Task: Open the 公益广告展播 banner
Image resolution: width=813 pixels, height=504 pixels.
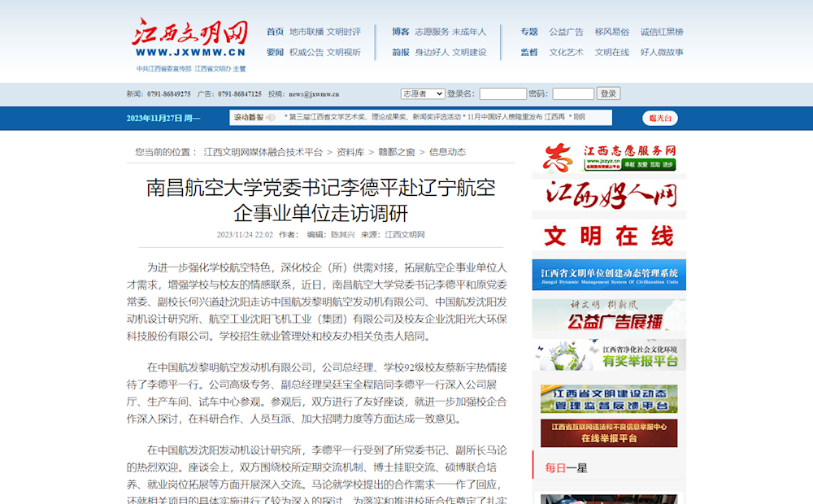Action: click(609, 315)
